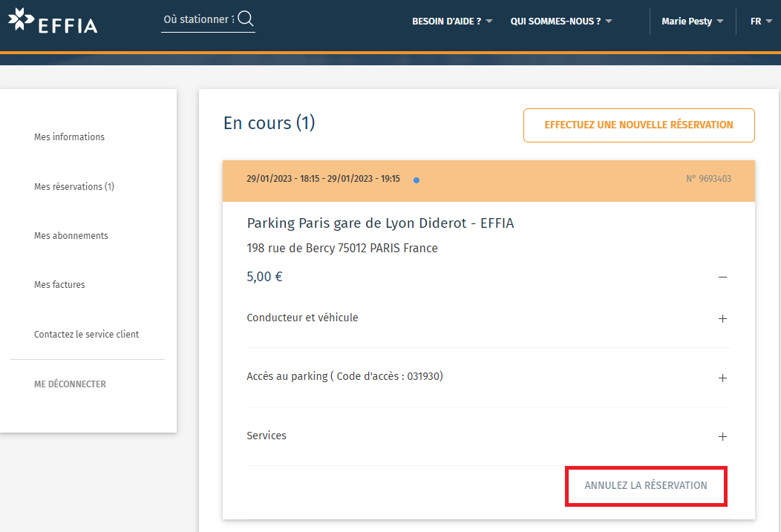This screenshot has width=781, height=532.
Task: Collapse reservation details with minus icon
Action: [723, 277]
